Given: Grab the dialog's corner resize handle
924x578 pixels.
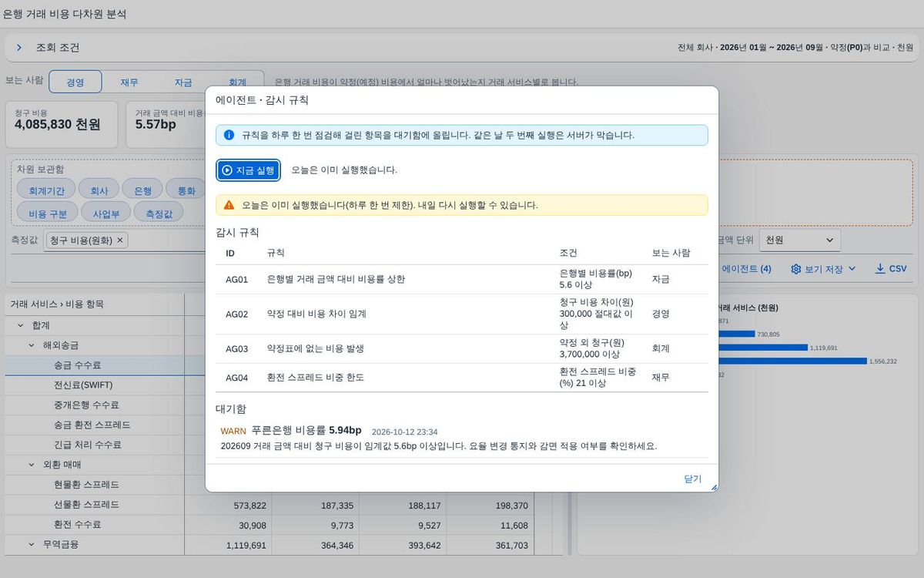Looking at the screenshot, I should [714, 487].
